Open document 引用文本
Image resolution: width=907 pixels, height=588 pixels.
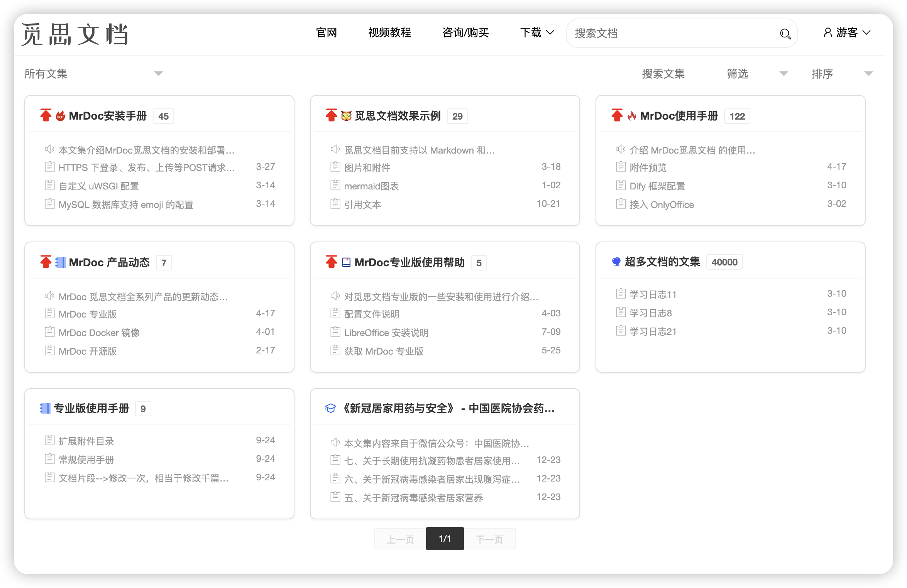click(362, 204)
